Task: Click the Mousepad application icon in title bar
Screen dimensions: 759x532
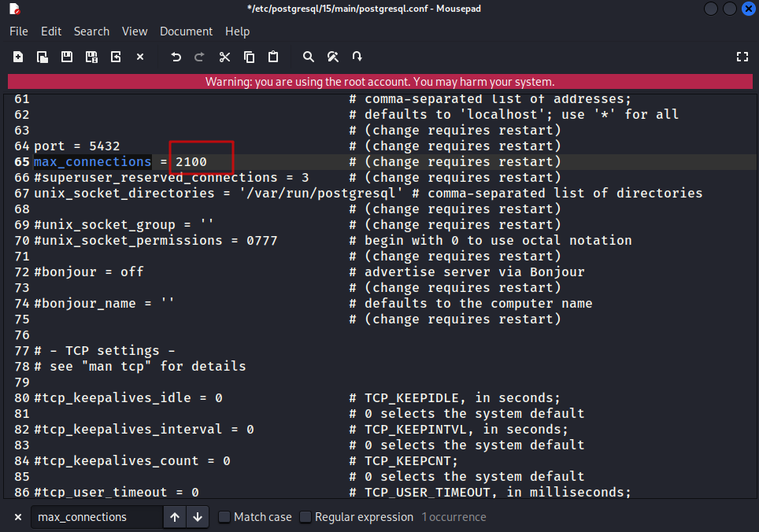Action: pos(14,9)
